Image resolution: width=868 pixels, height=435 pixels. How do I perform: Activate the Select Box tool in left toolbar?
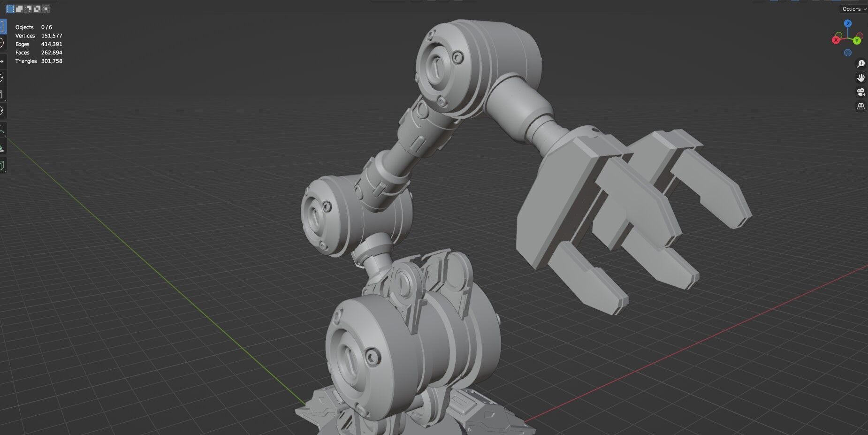pos(2,26)
